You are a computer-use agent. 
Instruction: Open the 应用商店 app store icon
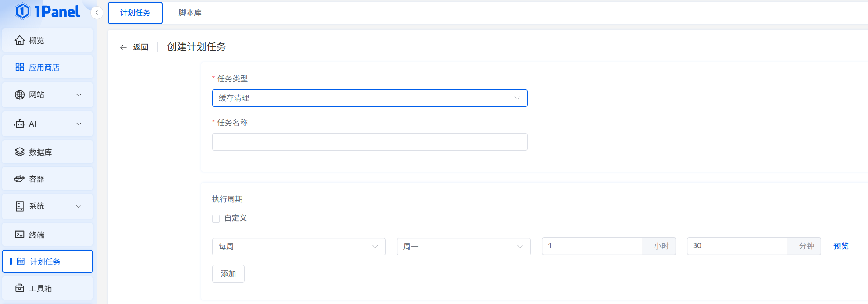pyautogui.click(x=20, y=67)
